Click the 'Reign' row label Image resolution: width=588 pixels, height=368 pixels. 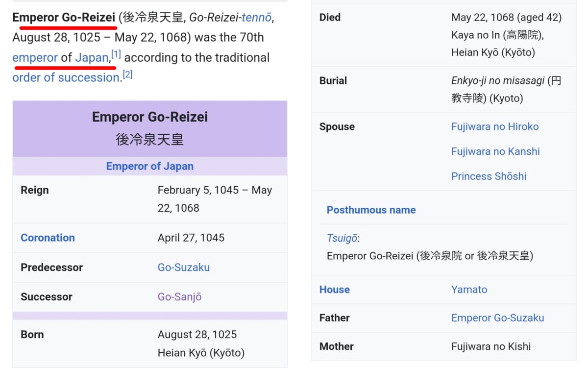point(35,190)
